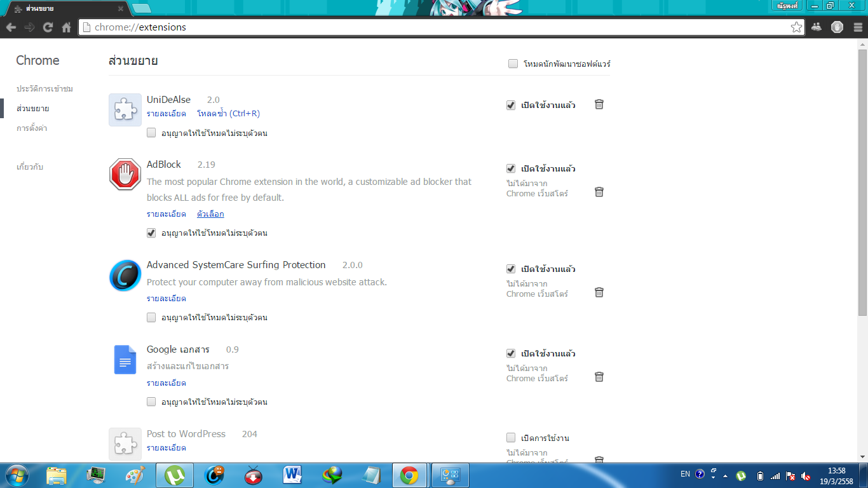Open AdBlock รายละเอียด details link
The image size is (868, 488).
166,213
